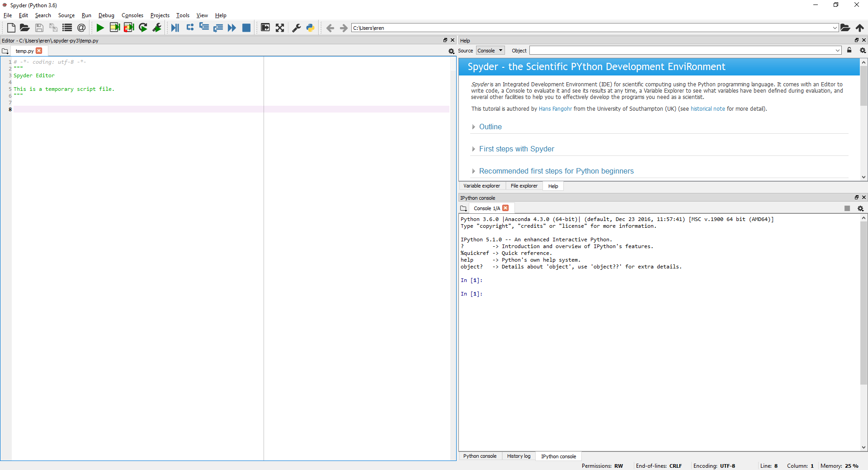Toggle Help pane lock icon
This screenshot has width=868, height=470.
coord(849,50)
